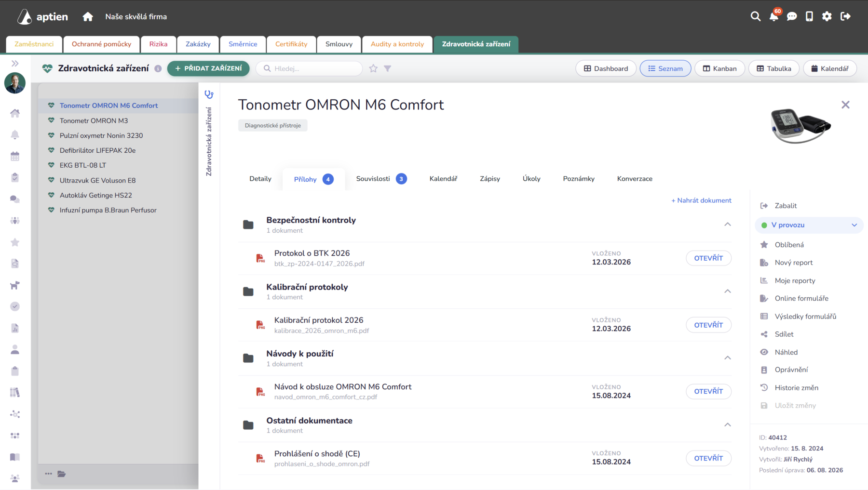Click the Nahrát dokument link
This screenshot has width=868, height=490.
click(701, 200)
